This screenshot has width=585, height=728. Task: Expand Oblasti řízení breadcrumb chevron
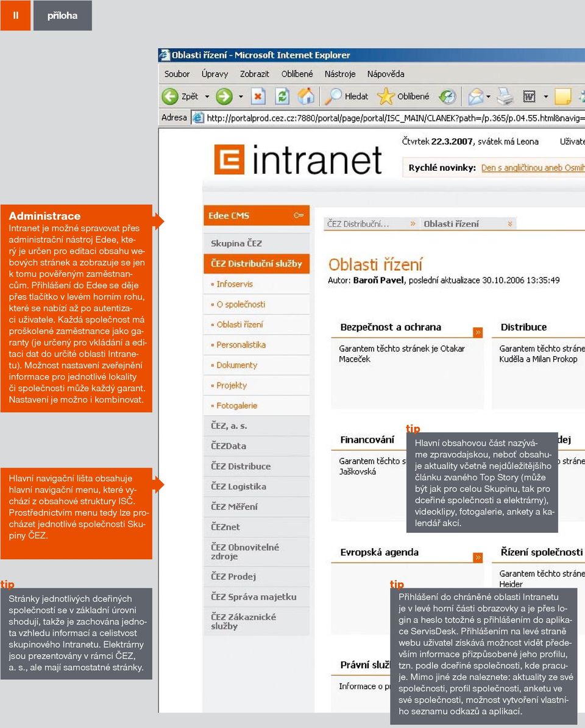click(510, 224)
